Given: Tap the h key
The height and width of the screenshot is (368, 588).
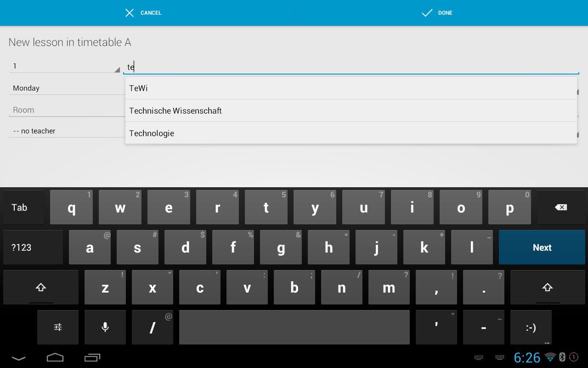Looking at the screenshot, I should [328, 247].
